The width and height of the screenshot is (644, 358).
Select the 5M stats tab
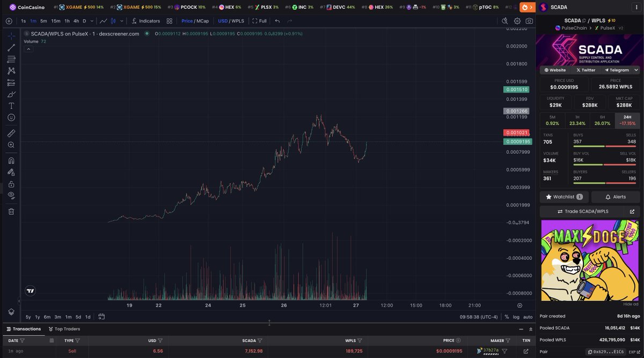(x=552, y=120)
